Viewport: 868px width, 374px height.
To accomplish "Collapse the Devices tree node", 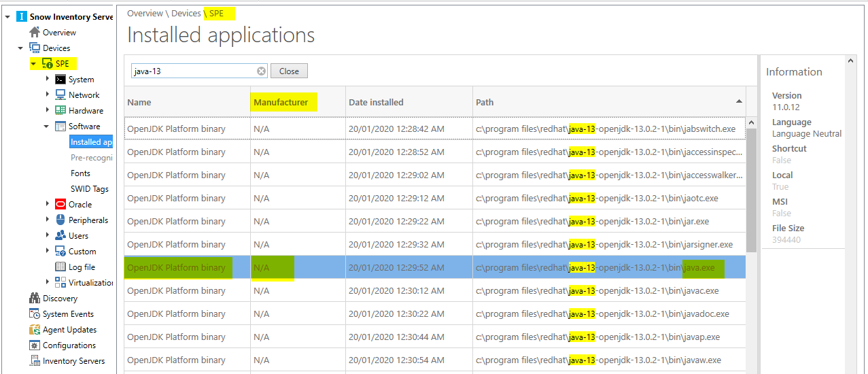I will (20, 48).
